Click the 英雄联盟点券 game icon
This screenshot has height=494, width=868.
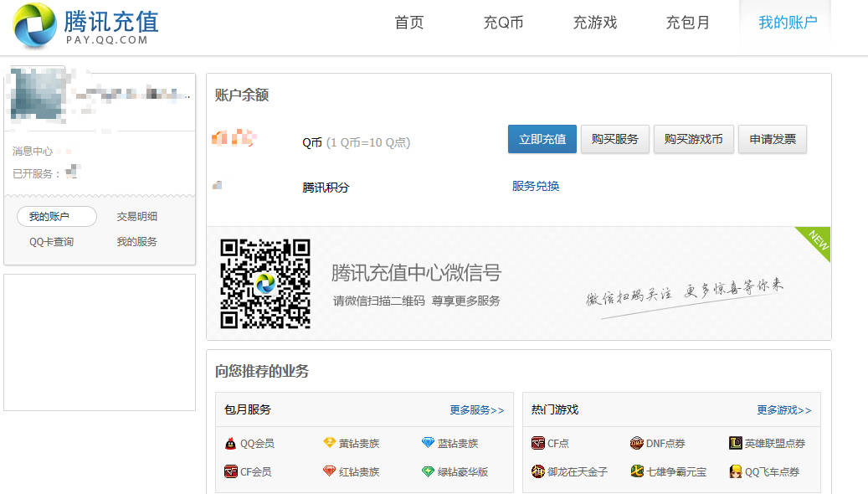coord(735,443)
